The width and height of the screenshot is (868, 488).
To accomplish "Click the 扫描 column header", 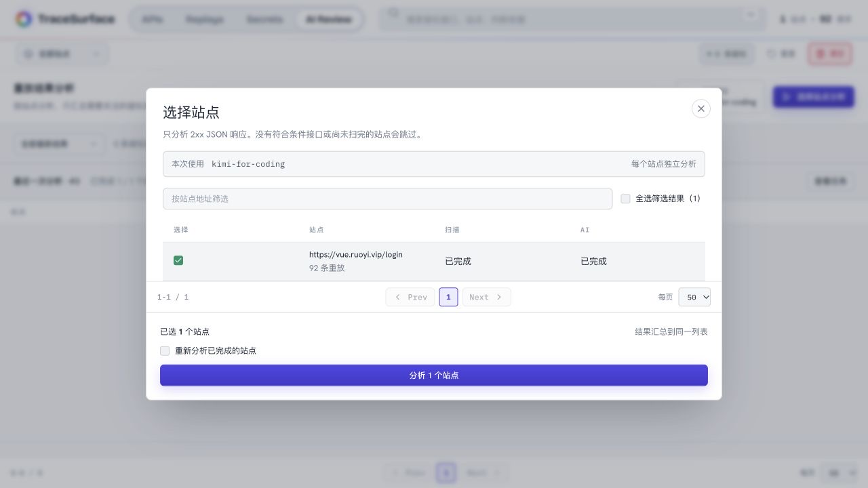I will [452, 230].
